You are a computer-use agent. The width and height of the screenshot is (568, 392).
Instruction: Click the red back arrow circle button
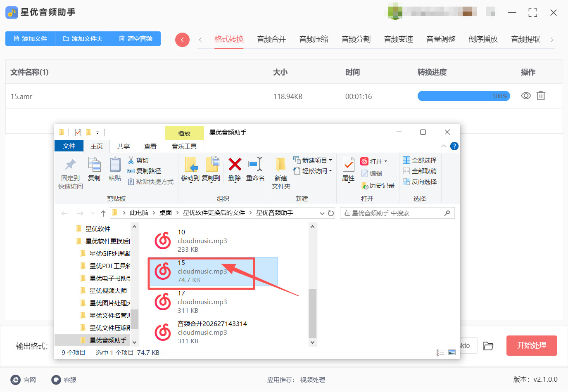click(182, 40)
